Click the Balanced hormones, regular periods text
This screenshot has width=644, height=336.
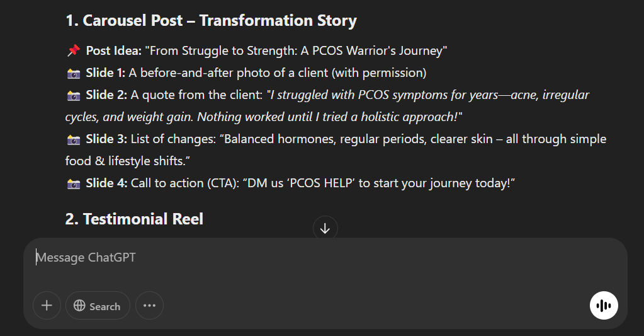(x=336, y=149)
